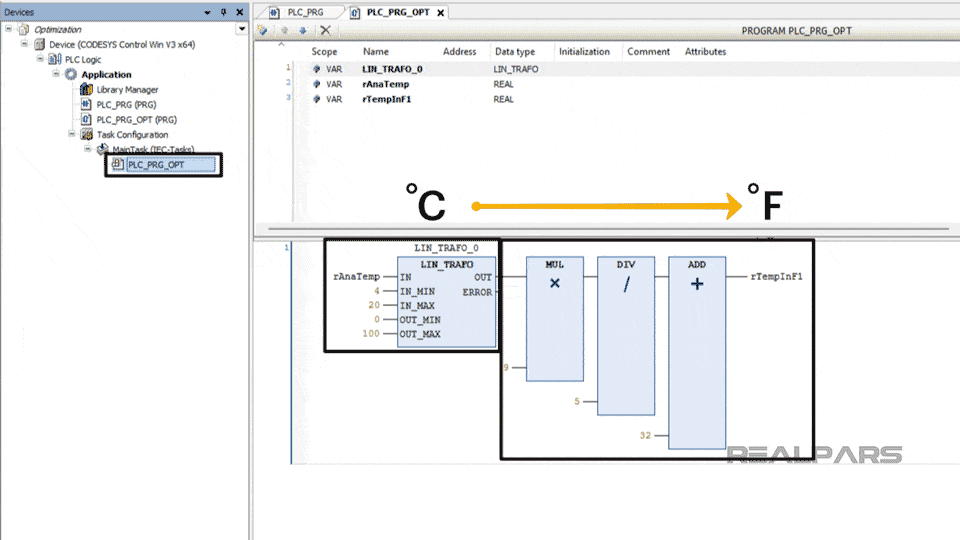960x540 pixels.
Task: Select the ADD operator block
Action: 697,353
